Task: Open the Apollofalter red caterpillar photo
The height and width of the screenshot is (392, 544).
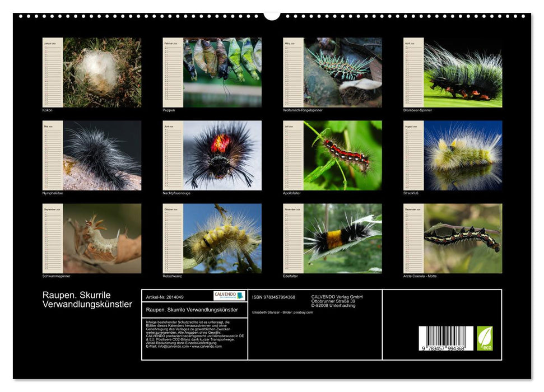Action: click(x=342, y=155)
